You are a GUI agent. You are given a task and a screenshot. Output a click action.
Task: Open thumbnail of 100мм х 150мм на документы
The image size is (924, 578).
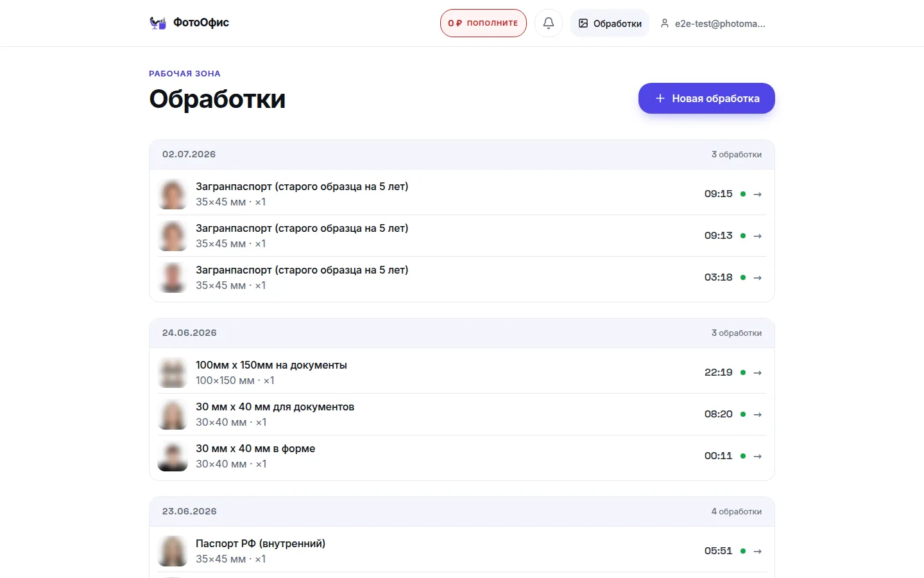coord(173,372)
